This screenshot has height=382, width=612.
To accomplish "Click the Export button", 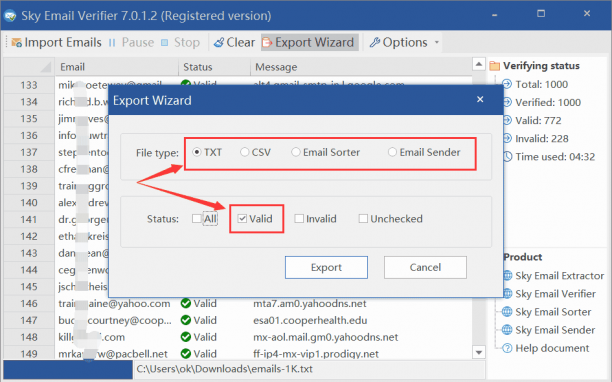I will click(x=326, y=267).
